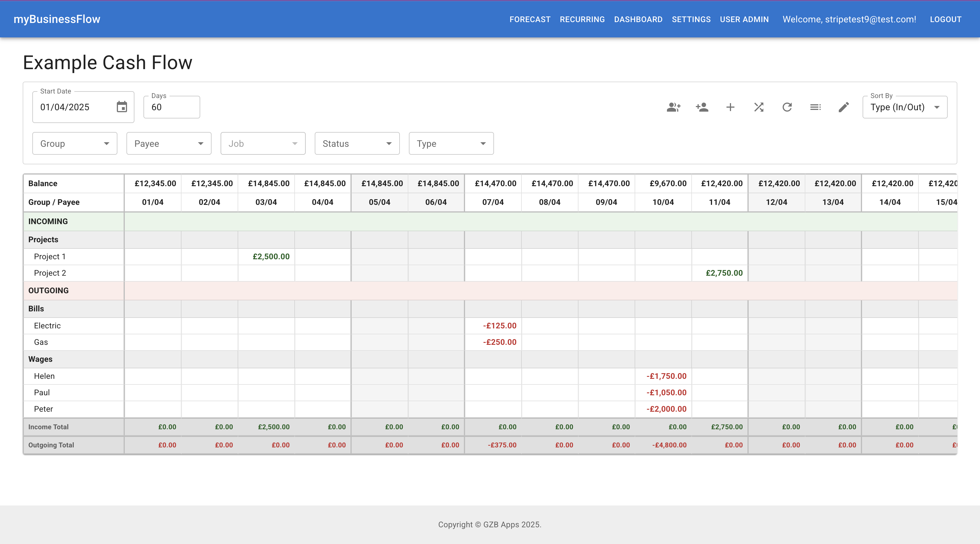The height and width of the screenshot is (544, 980).
Task: Click the Days input field
Action: tap(171, 107)
